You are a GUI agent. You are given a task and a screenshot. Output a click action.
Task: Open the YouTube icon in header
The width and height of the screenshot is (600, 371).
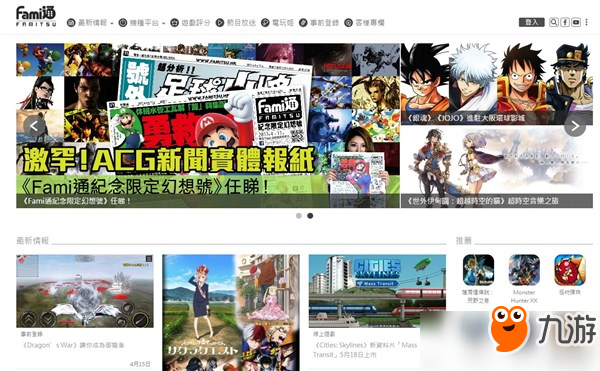coord(576,22)
